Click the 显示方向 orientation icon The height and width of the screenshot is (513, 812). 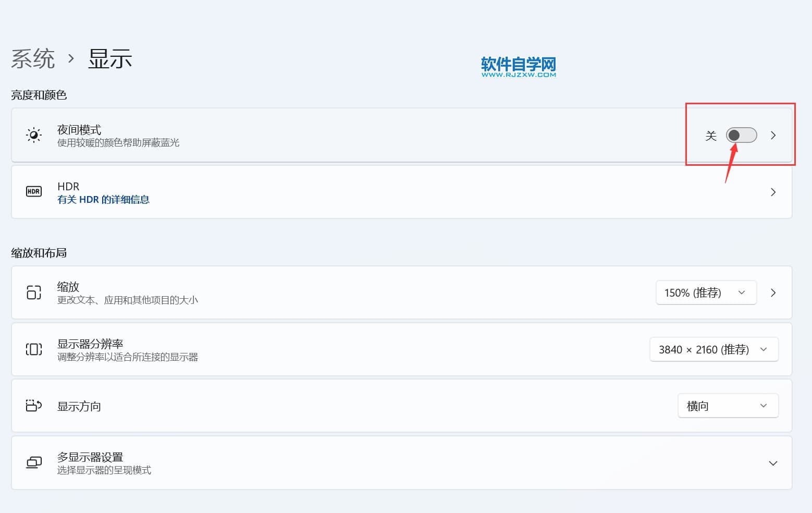[34, 406]
